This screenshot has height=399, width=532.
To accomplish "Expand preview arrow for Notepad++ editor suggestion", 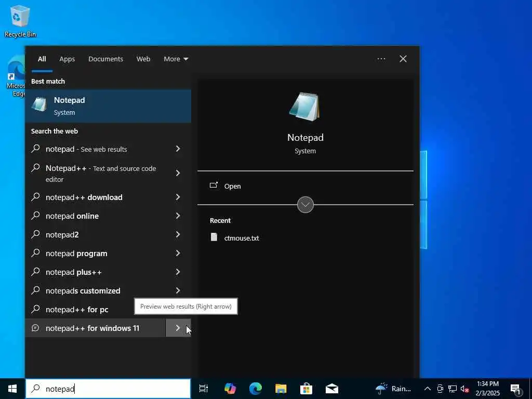I will point(178,173).
